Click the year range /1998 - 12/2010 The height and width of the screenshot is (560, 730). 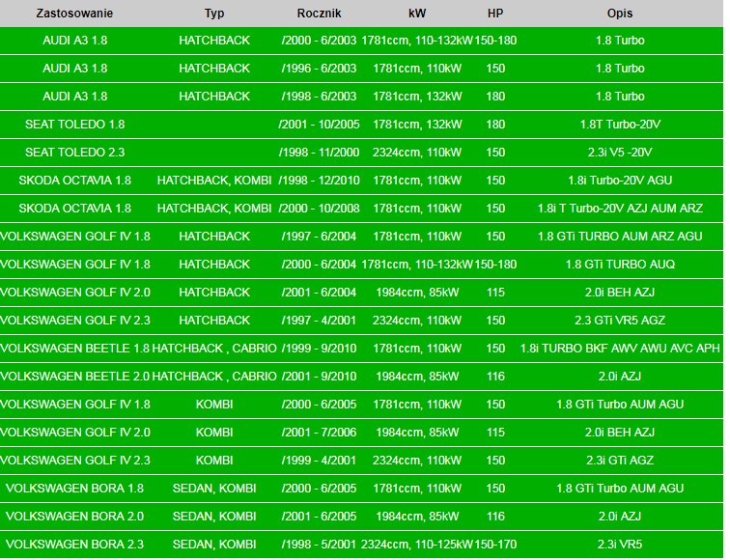[319, 181]
